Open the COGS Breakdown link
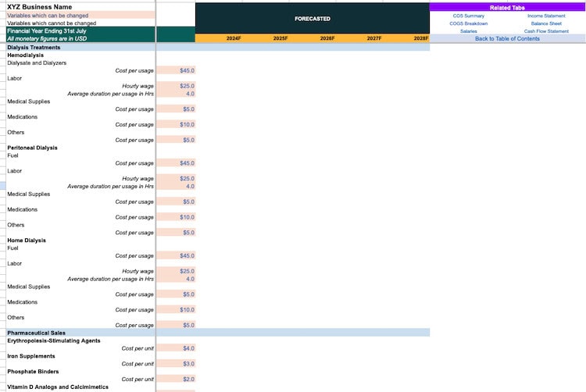 coord(468,23)
